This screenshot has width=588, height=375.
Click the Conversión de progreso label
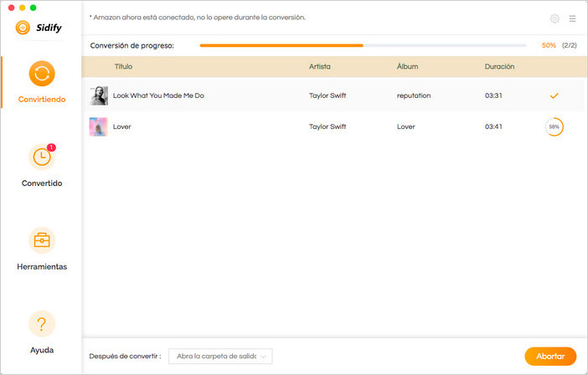tap(132, 46)
